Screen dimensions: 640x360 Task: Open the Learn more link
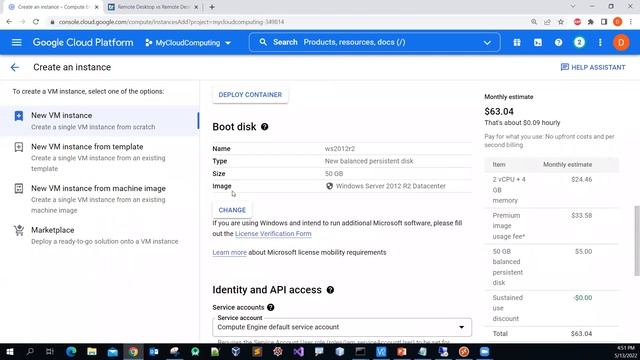click(x=229, y=253)
